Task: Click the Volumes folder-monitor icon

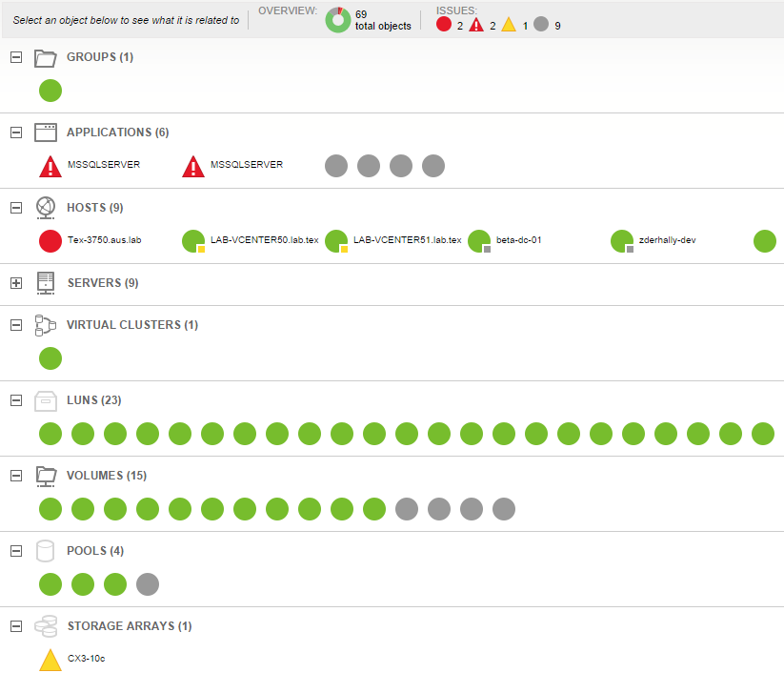Action: (x=46, y=477)
